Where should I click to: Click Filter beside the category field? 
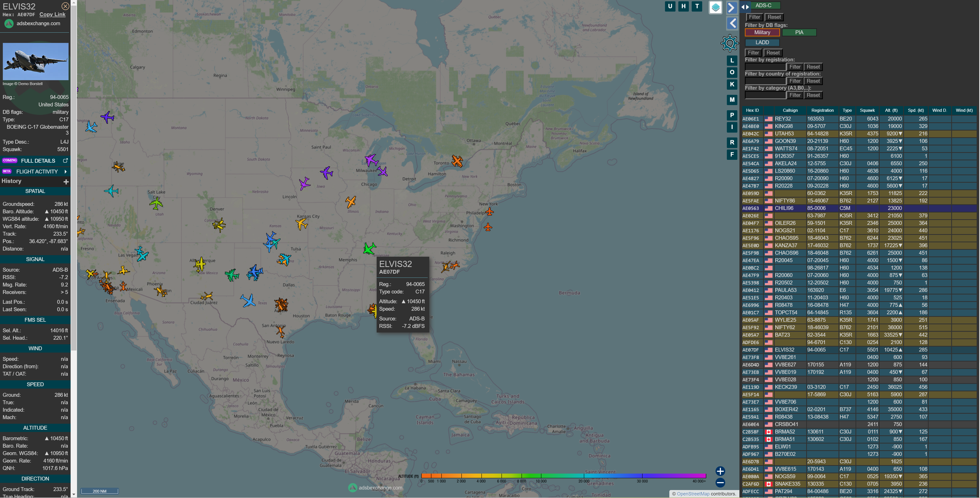pos(795,95)
